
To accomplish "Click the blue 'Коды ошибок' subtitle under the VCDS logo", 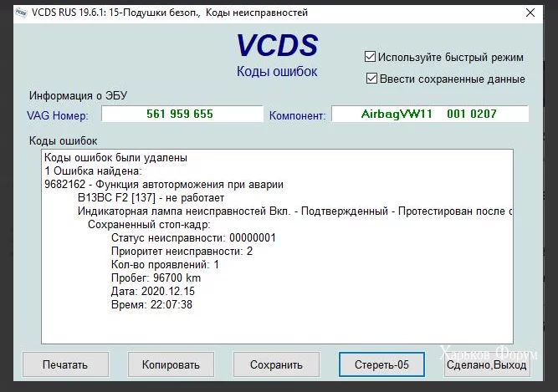I will tap(277, 71).
